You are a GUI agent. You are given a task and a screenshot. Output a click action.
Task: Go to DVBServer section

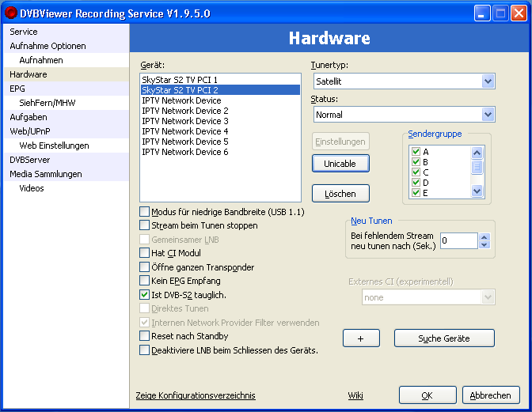point(30,160)
